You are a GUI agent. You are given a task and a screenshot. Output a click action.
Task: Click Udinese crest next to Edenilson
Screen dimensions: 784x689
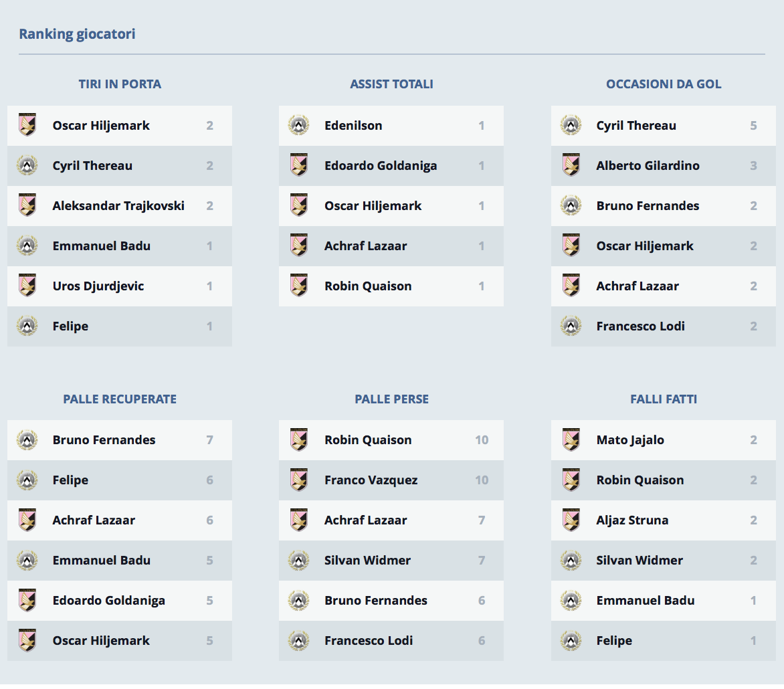(x=299, y=125)
